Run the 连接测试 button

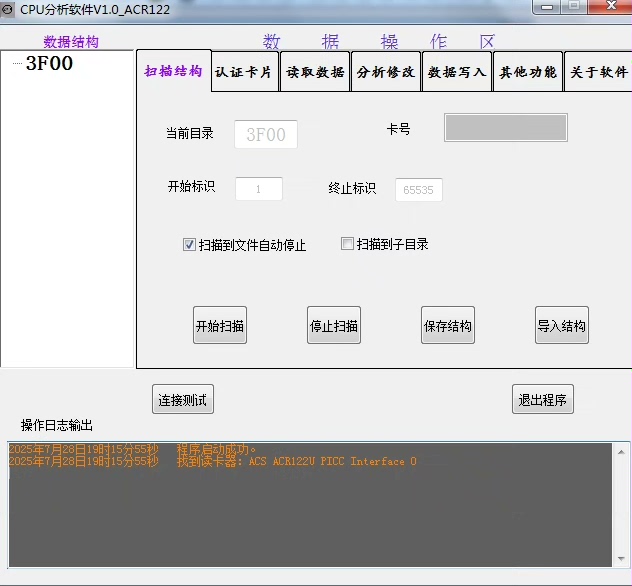[x=183, y=399]
